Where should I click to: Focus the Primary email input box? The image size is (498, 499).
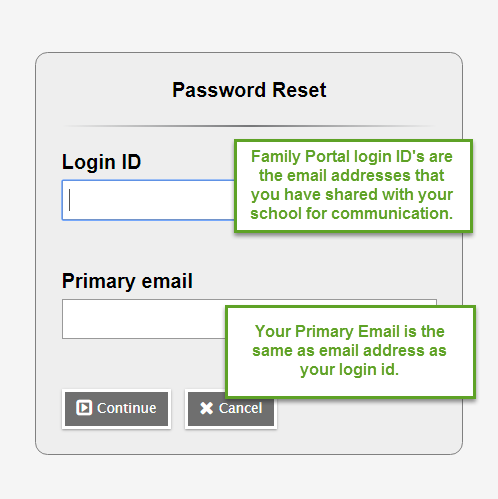144,319
